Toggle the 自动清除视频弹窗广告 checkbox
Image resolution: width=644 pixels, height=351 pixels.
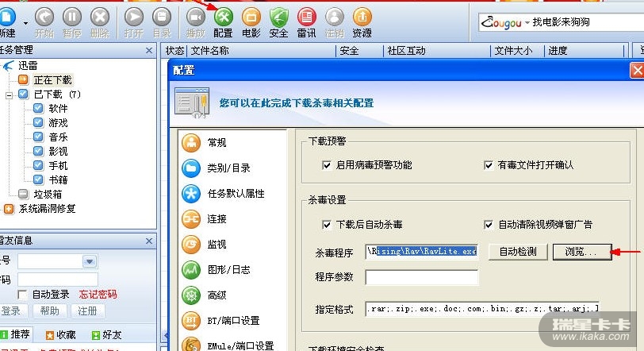click(489, 225)
